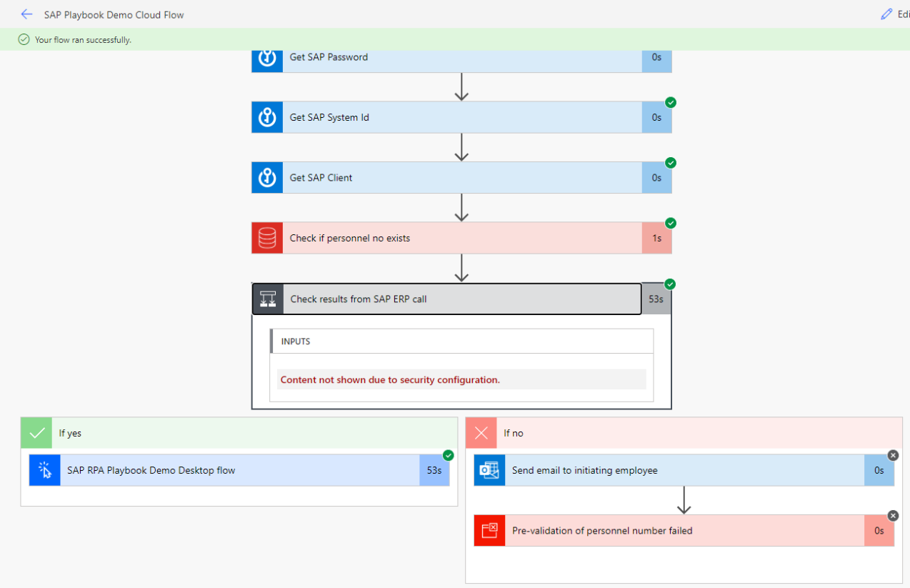Click skipped badge on Pre-validation of personnel number failed

click(x=893, y=515)
